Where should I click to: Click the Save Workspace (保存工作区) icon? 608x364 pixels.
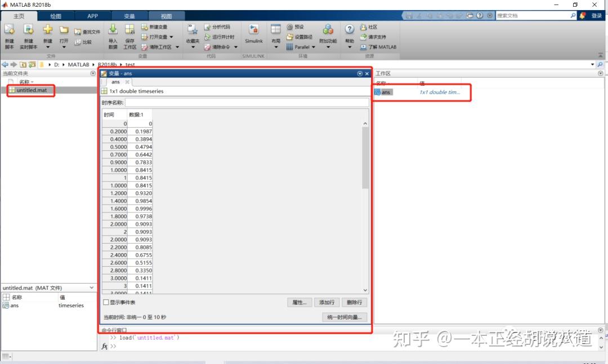click(129, 29)
